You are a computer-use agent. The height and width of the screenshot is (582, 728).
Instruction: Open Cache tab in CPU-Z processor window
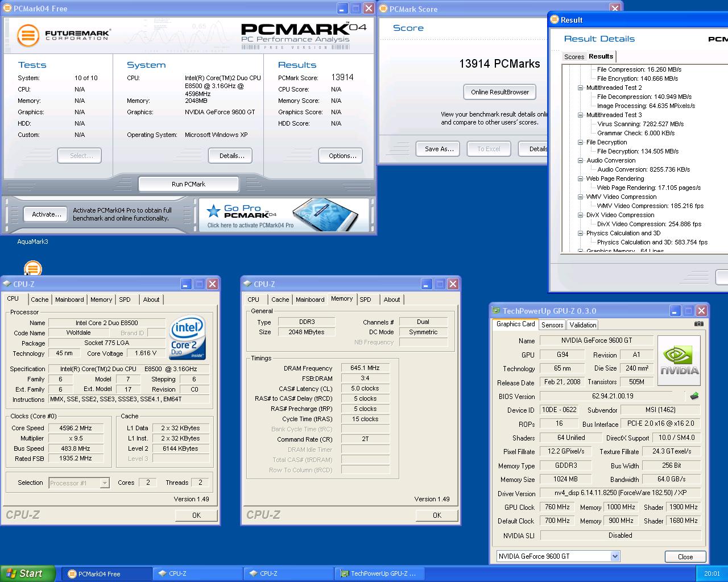(40, 300)
